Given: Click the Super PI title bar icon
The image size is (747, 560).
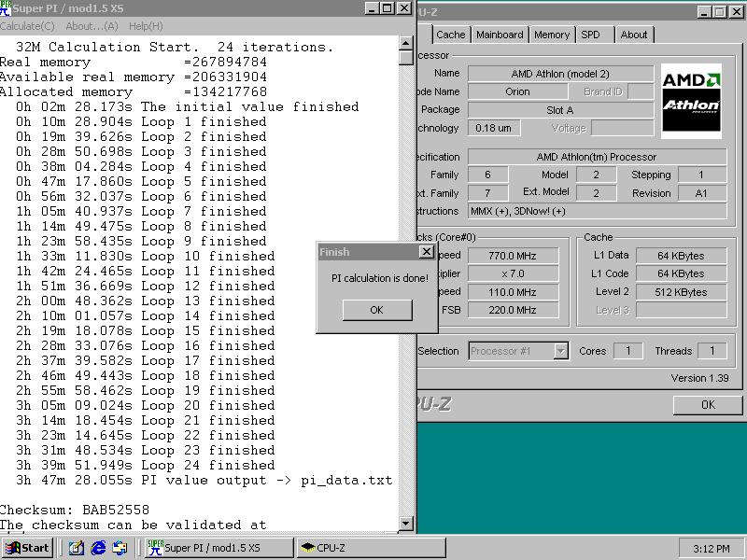Looking at the screenshot, I should 6,8.
